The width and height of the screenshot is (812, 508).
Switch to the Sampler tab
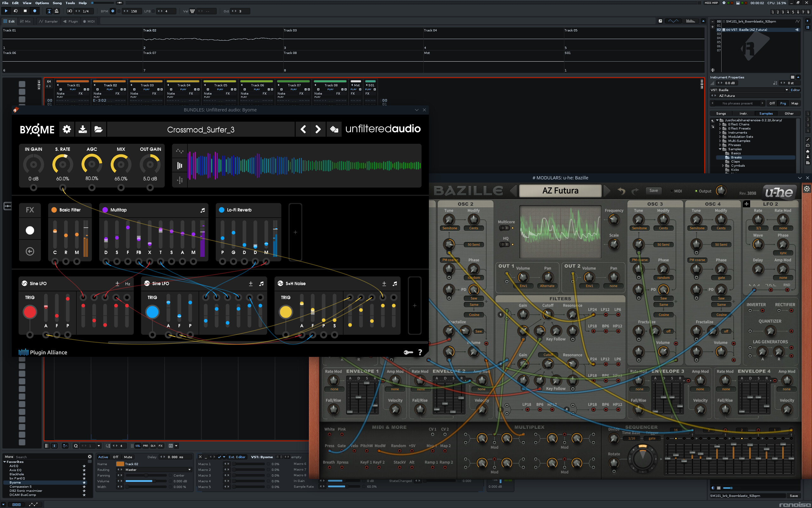click(48, 21)
